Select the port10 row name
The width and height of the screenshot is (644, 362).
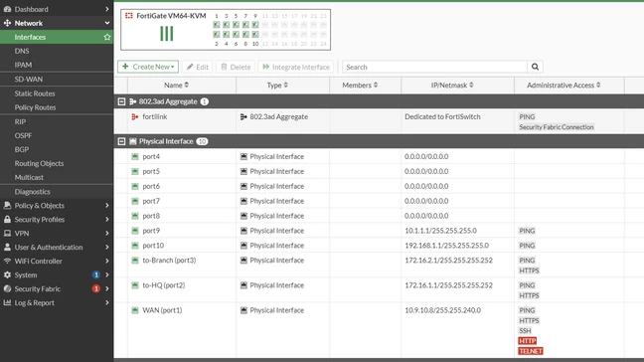153,246
